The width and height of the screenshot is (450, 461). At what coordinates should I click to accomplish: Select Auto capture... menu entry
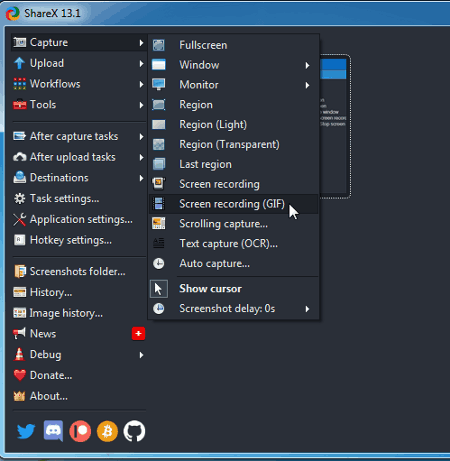pos(234,263)
